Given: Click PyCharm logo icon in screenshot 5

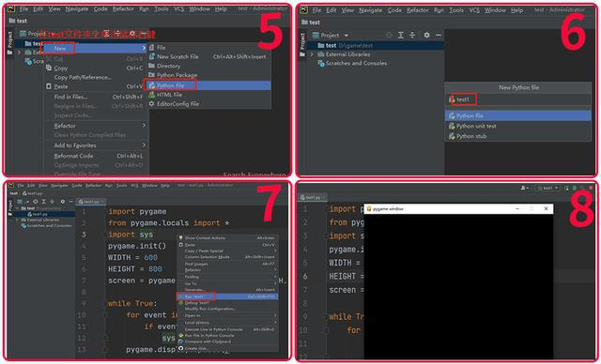Looking at the screenshot, I should (11, 8).
